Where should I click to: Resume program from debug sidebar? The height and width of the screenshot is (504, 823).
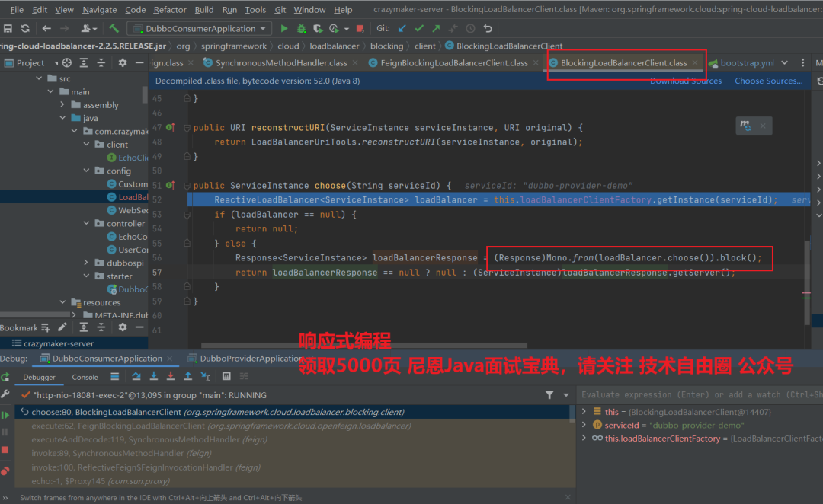(5, 415)
